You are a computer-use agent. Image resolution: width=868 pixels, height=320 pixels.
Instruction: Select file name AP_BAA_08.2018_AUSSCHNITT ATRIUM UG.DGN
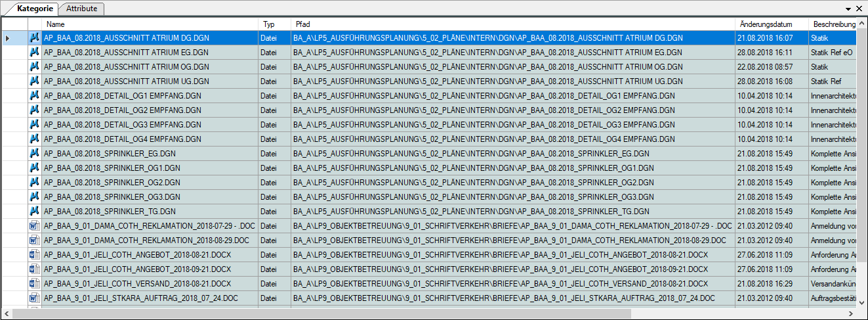pyautogui.click(x=127, y=81)
